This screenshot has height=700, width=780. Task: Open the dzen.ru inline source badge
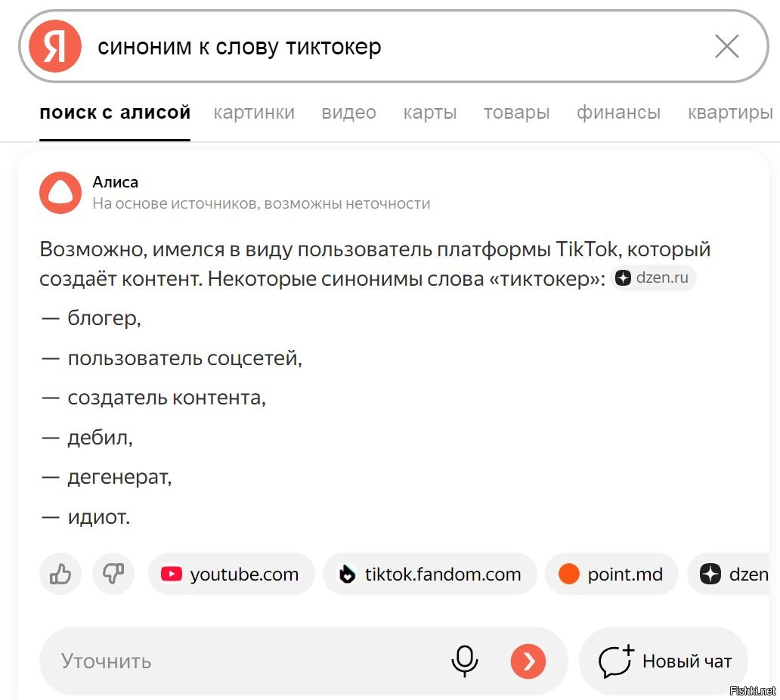pyautogui.click(x=654, y=277)
